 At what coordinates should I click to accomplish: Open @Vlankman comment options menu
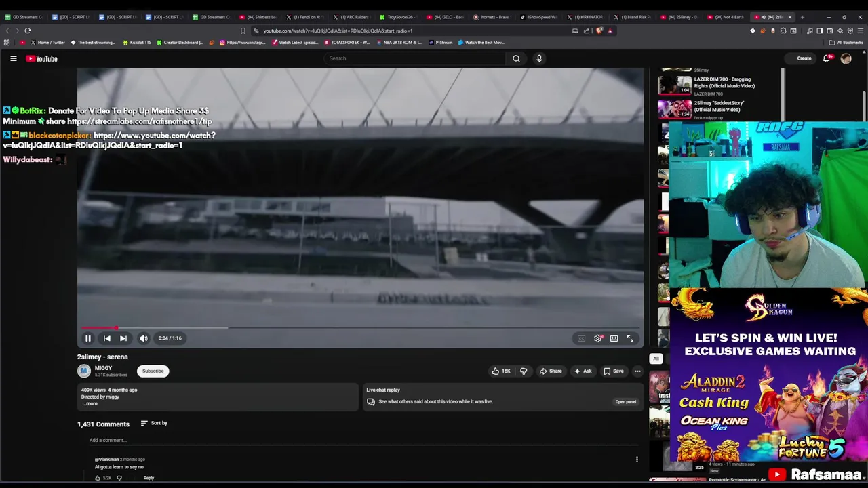637,460
